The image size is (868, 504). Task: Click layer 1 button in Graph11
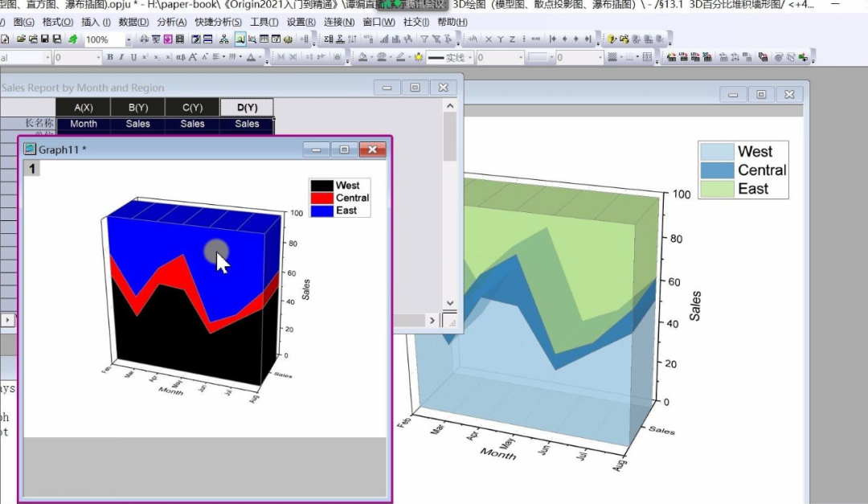[32, 168]
